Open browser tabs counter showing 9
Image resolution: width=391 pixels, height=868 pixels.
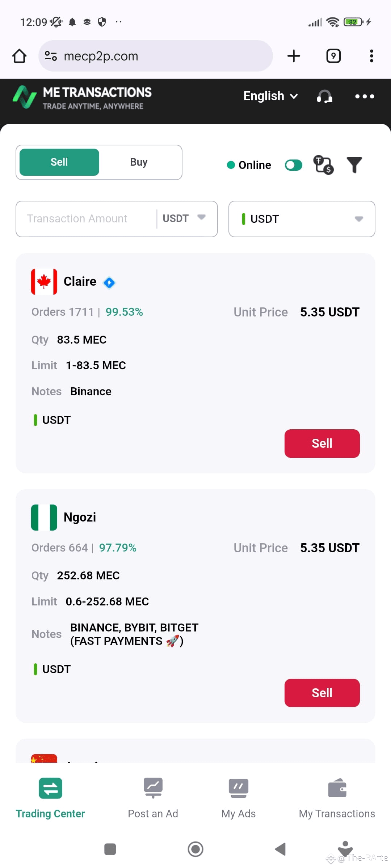[x=333, y=56]
